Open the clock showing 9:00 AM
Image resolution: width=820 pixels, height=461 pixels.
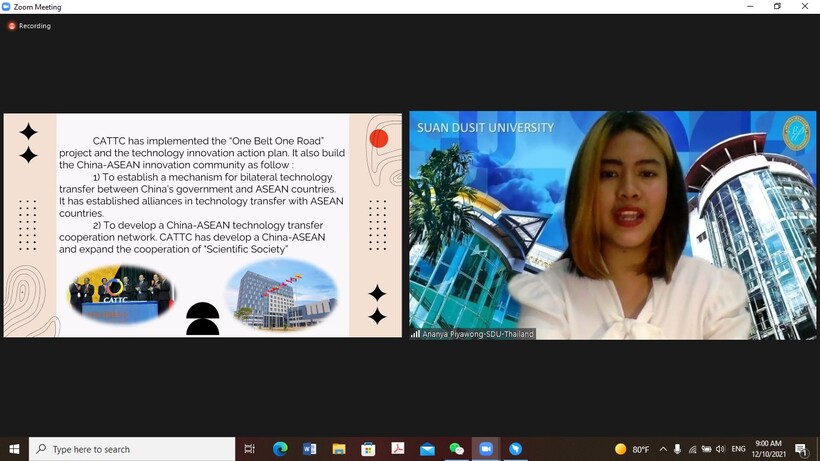pyautogui.click(x=768, y=449)
